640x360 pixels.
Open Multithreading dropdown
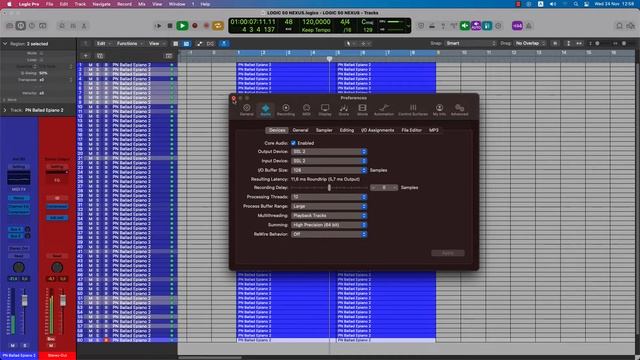tap(329, 216)
